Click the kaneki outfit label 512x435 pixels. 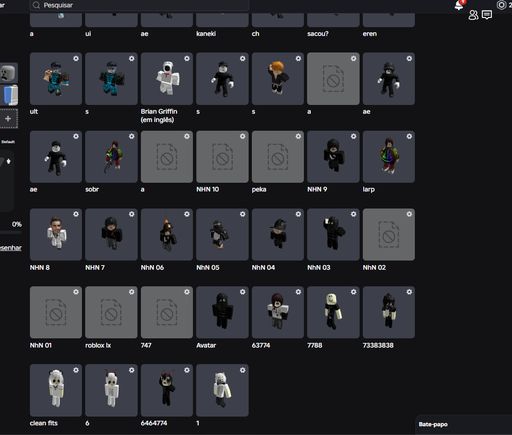tap(206, 34)
